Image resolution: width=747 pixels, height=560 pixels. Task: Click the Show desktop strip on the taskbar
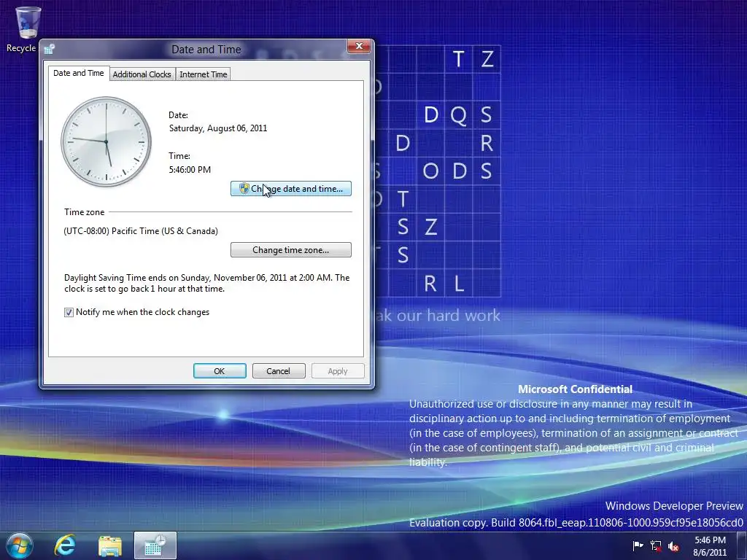(x=741, y=545)
